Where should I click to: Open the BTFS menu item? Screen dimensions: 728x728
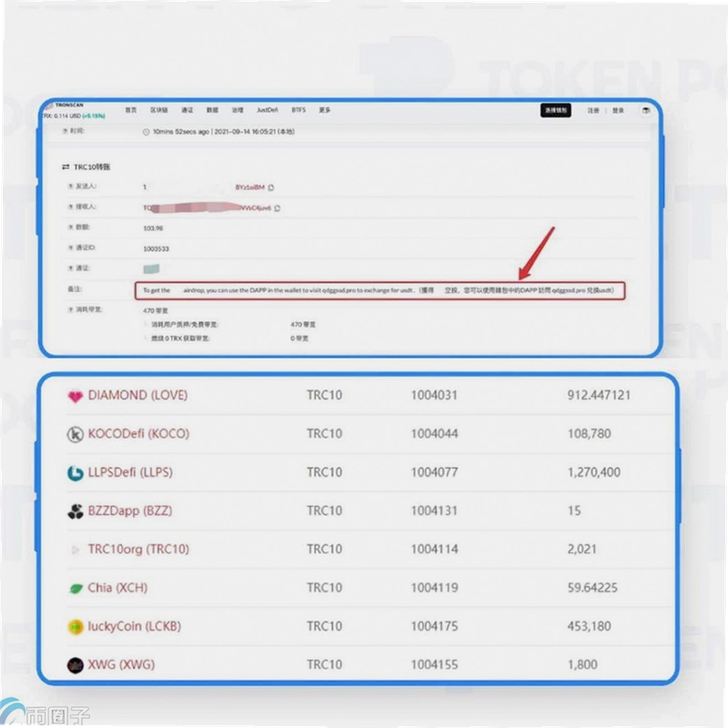[298, 110]
